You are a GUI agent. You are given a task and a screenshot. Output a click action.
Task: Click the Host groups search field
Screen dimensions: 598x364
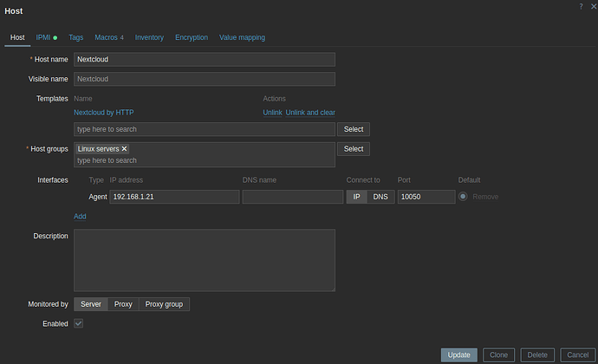pos(205,160)
